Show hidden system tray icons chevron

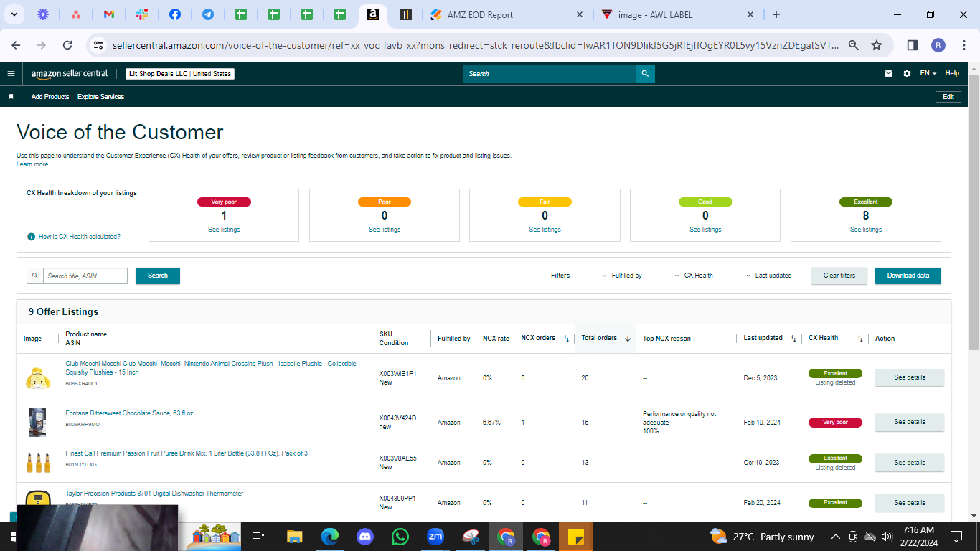pyautogui.click(x=835, y=536)
